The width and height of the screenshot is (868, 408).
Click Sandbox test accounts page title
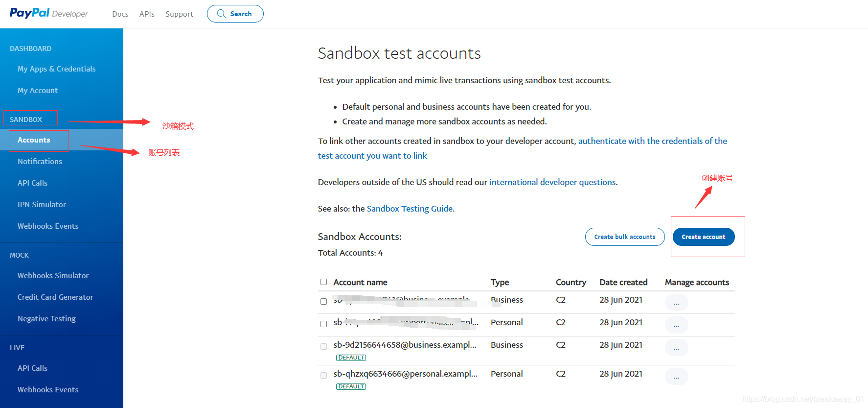click(399, 53)
